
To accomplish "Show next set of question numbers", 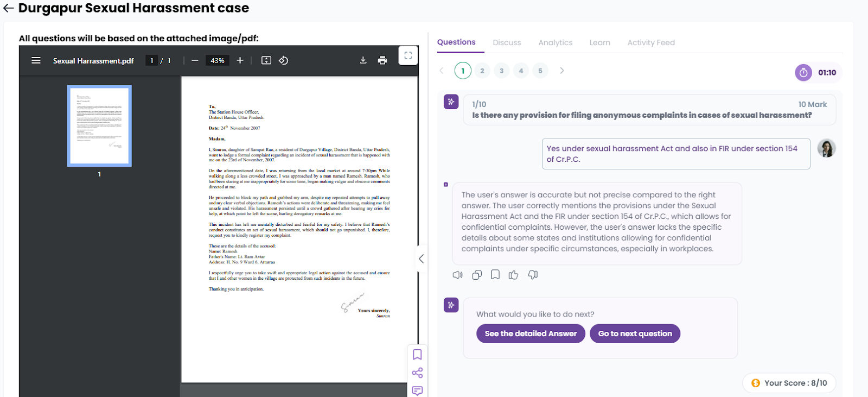I will (561, 71).
